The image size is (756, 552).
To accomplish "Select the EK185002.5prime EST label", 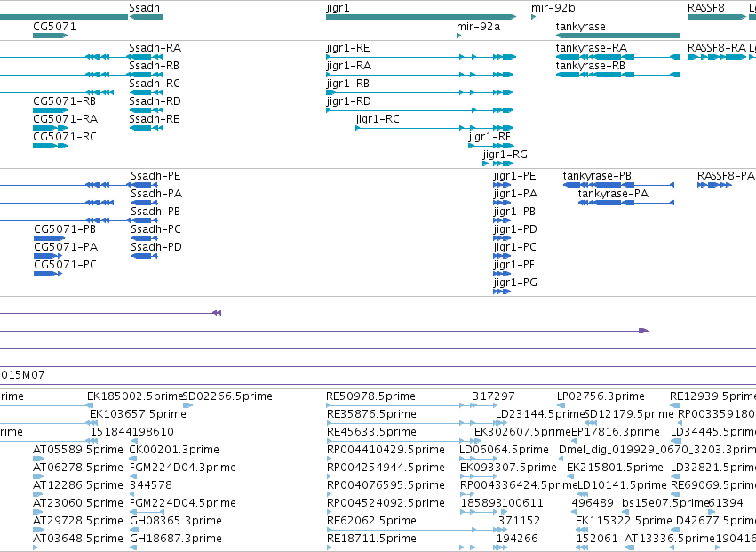I will [x=135, y=396].
